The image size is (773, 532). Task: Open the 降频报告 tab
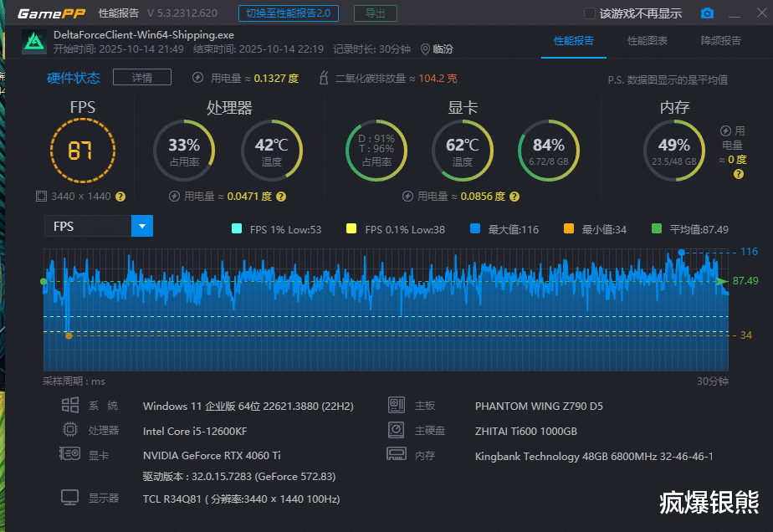(721, 41)
